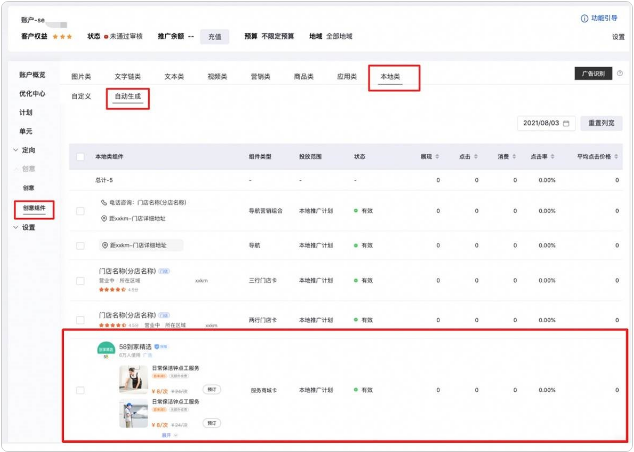Click the help icon beside 广告识别
The width and height of the screenshot is (634, 452).
(x=620, y=73)
